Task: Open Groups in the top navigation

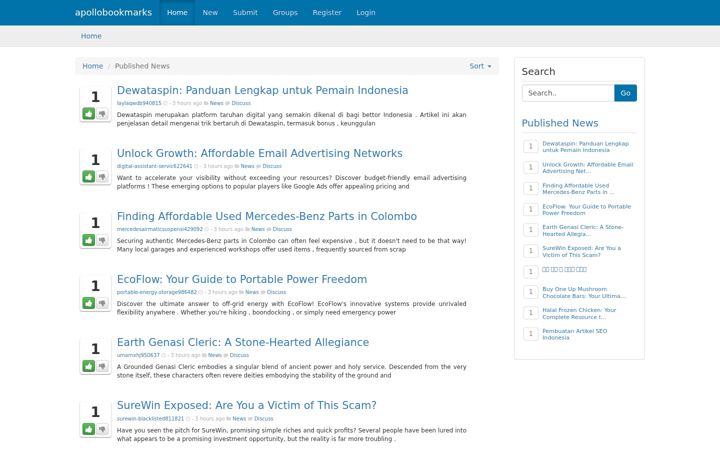Action: point(285,12)
